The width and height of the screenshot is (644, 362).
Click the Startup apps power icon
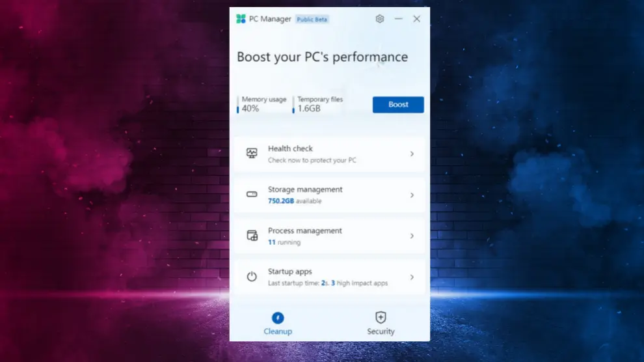(252, 277)
